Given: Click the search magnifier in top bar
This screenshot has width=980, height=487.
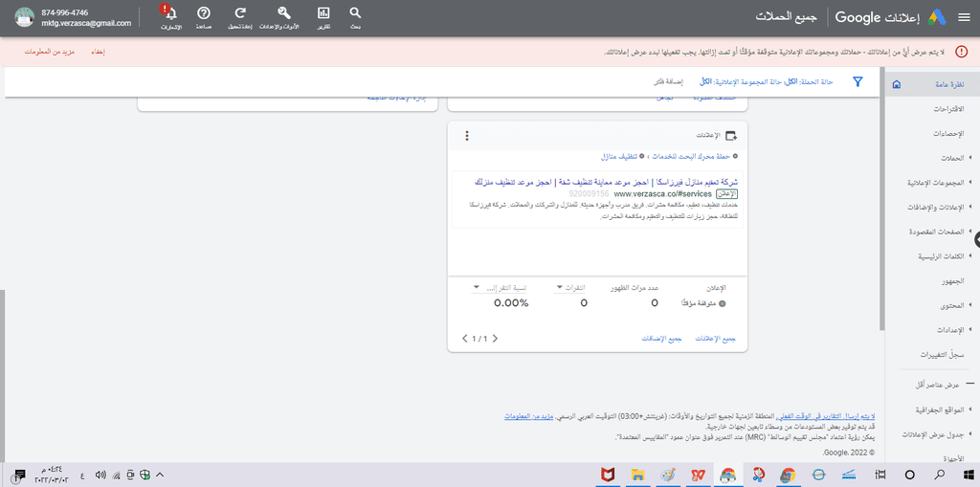Looking at the screenshot, I should click(355, 16).
